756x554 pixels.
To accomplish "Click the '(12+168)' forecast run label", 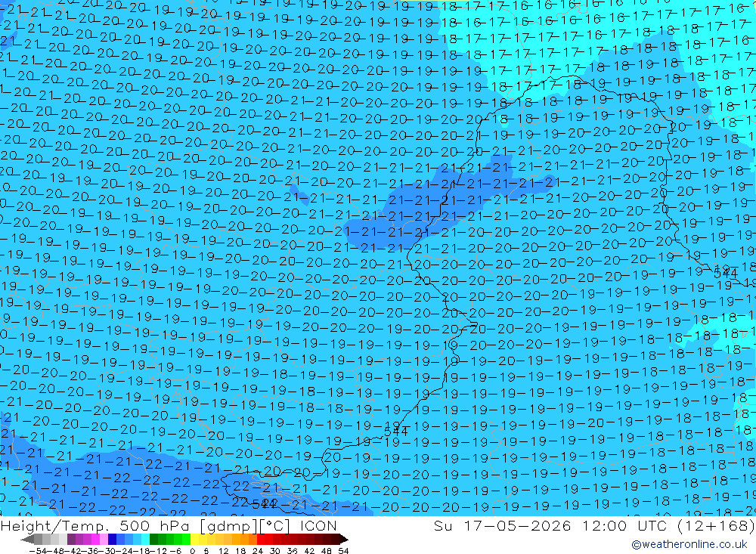I will pos(716,525).
